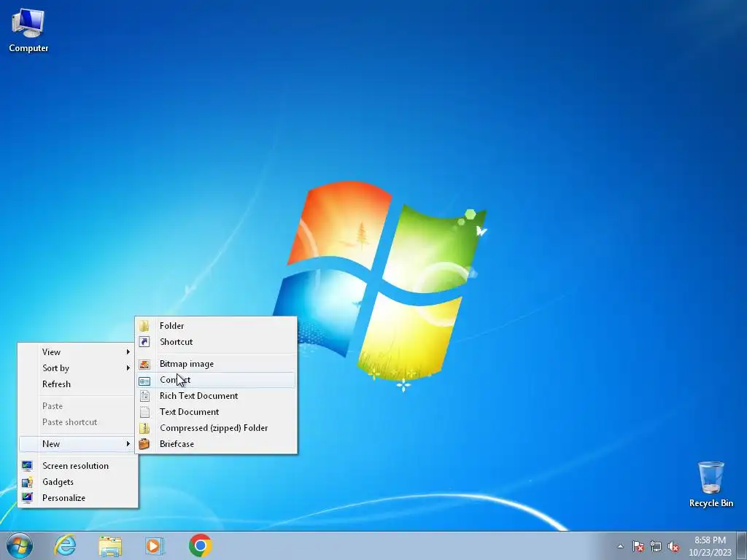Click the Contact card icon

[144, 381]
